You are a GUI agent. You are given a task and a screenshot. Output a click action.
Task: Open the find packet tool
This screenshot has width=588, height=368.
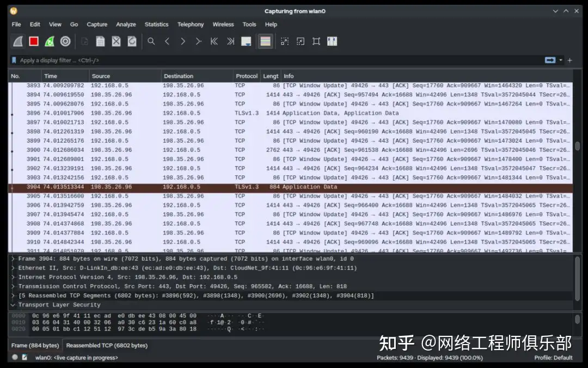pyautogui.click(x=151, y=41)
